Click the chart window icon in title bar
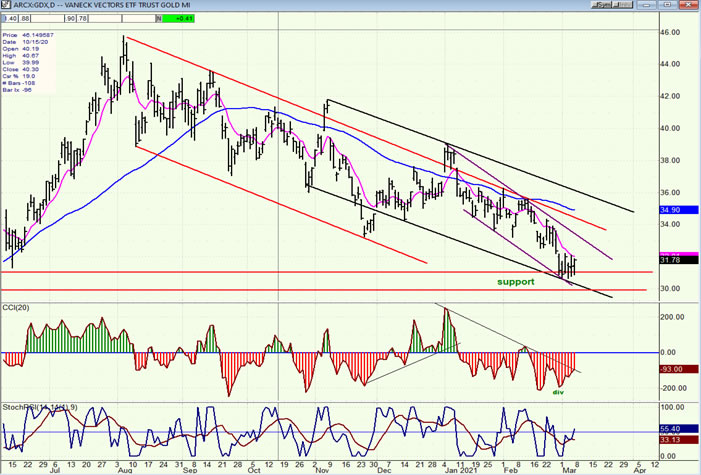 click(7, 5)
